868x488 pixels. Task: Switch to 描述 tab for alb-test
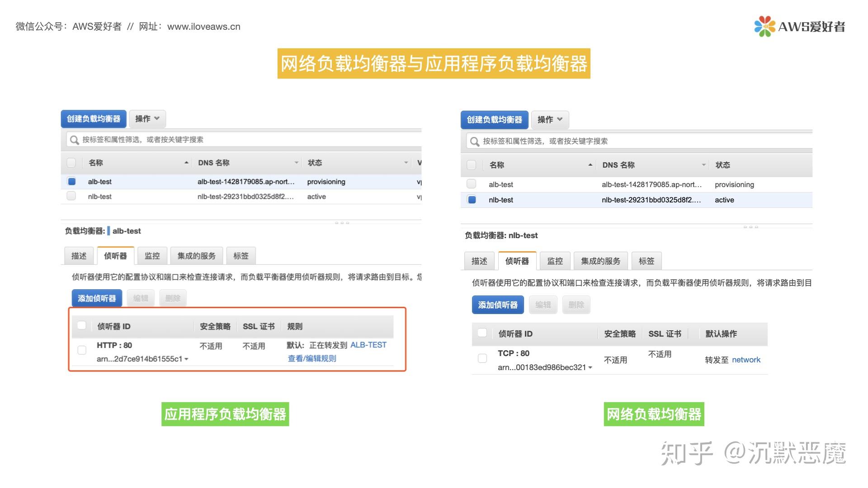click(x=79, y=256)
